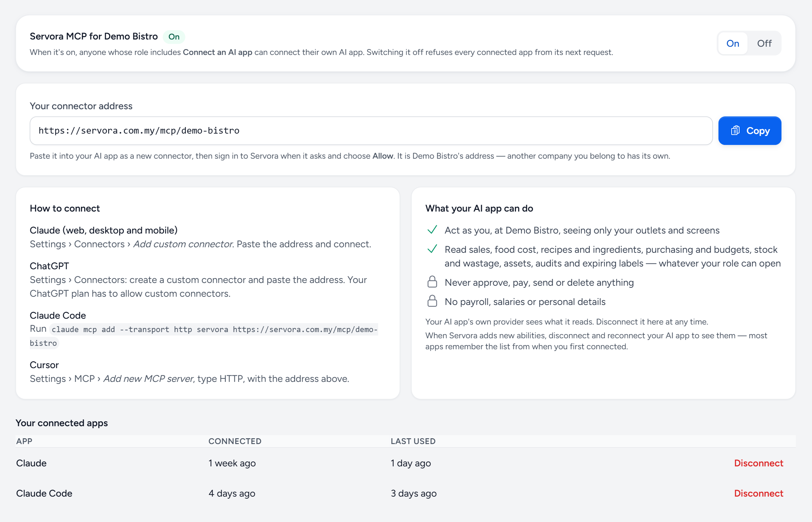Screen dimensions: 812x522
Task: Disconnect the Claude app
Action: point(758,463)
